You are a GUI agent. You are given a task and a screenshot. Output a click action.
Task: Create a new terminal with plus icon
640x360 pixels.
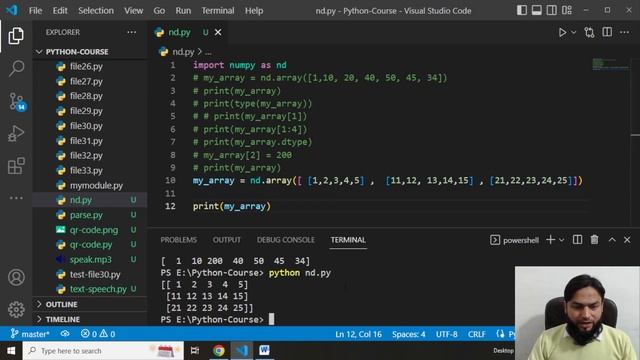[550, 240]
